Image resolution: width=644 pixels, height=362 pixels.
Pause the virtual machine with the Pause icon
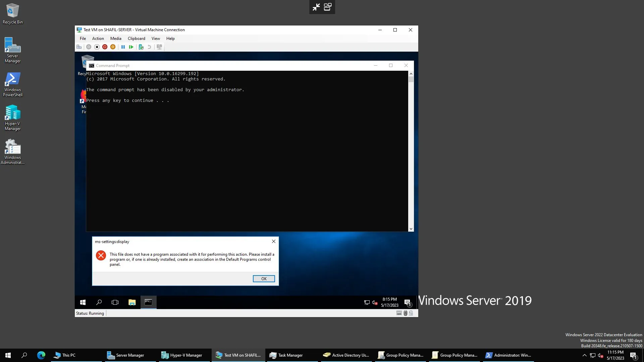(x=123, y=47)
